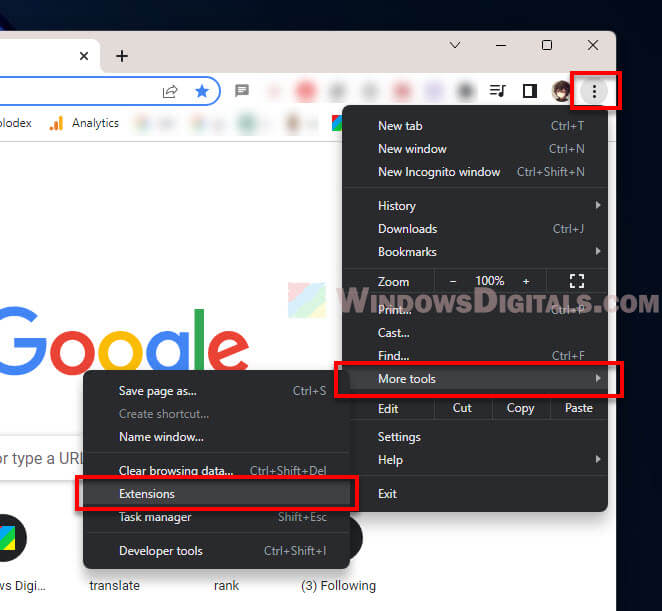Click the rank shortcut on the new tab page

coord(226,586)
